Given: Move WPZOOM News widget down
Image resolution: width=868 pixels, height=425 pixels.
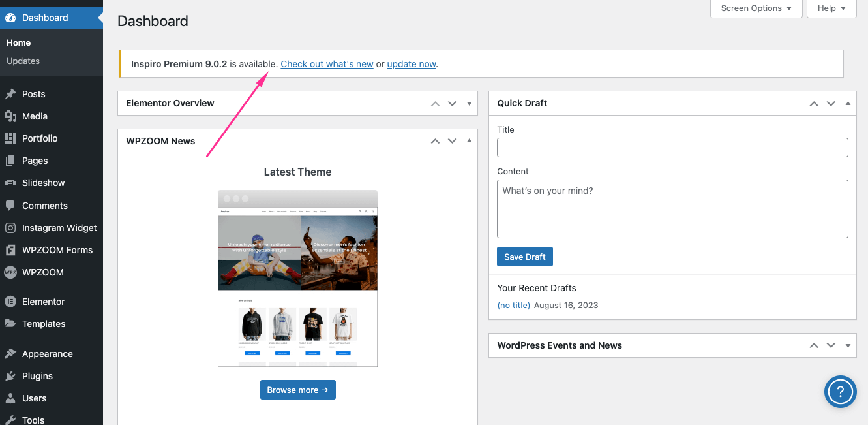Looking at the screenshot, I should 452,141.
